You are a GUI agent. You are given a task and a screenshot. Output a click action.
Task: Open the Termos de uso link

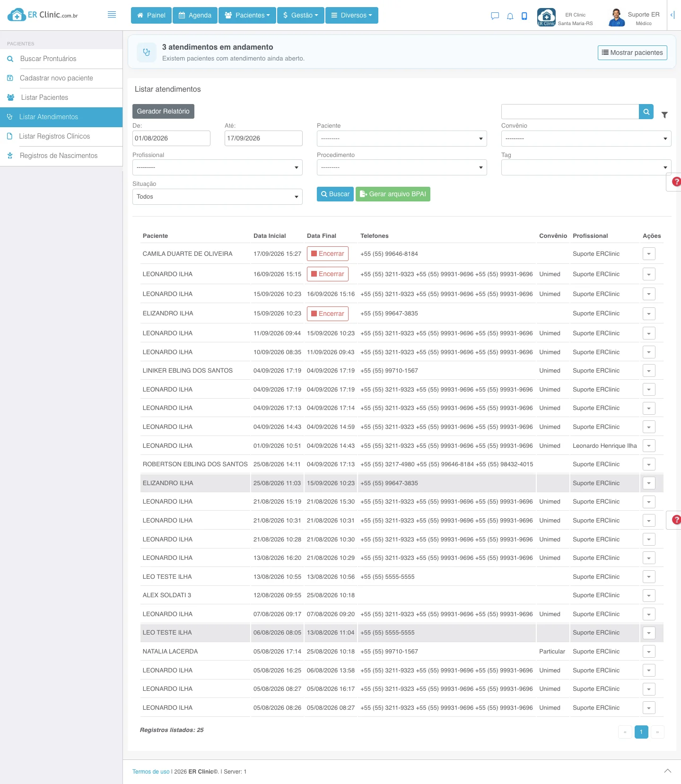click(151, 772)
